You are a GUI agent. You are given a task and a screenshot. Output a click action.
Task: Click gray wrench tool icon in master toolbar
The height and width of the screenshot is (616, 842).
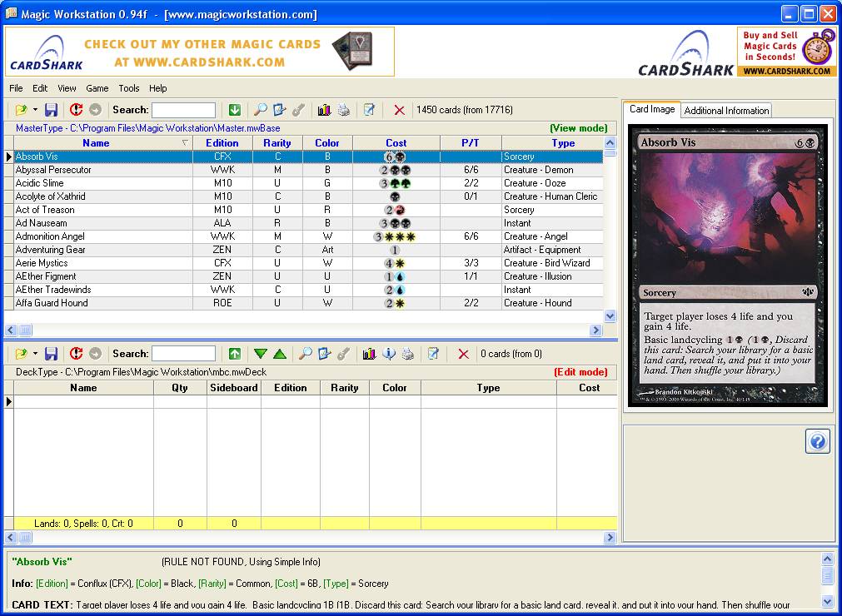298,110
